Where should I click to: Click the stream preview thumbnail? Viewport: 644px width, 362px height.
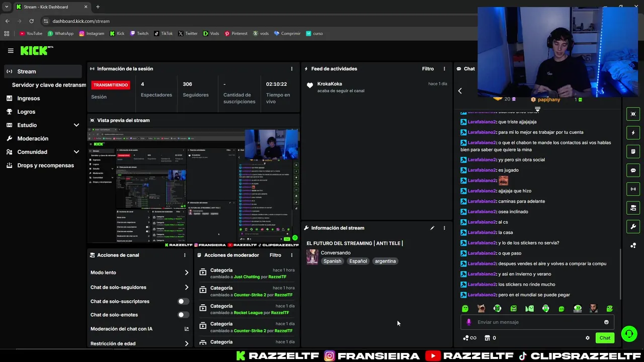click(193, 187)
